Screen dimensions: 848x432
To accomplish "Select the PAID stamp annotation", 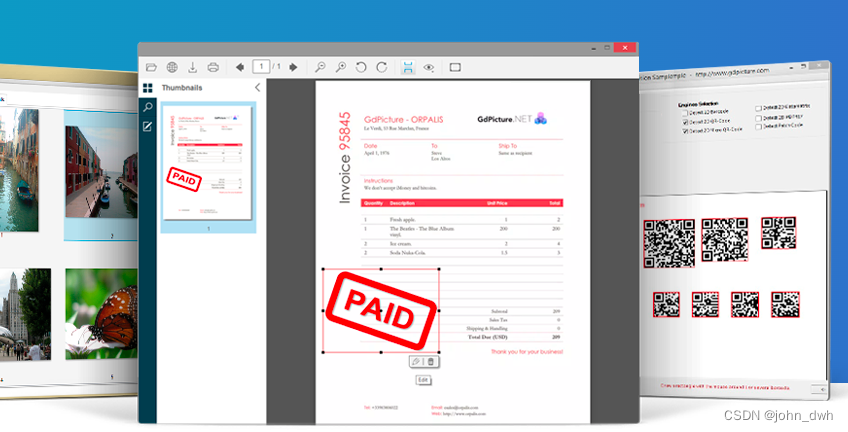I will pos(381,310).
